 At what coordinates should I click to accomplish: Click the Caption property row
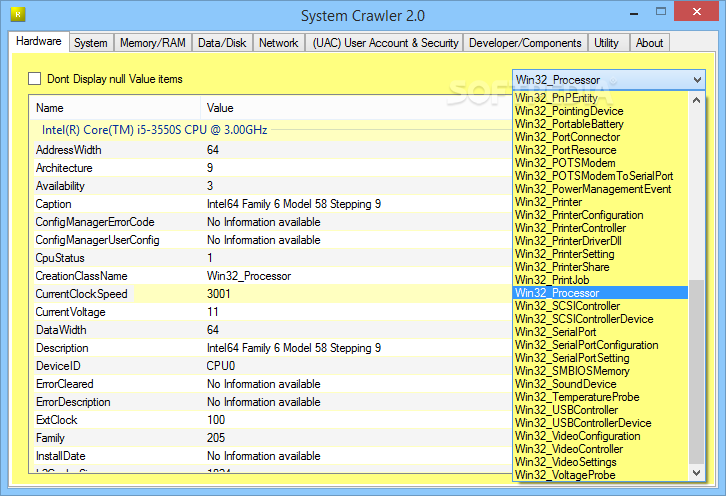click(x=271, y=204)
